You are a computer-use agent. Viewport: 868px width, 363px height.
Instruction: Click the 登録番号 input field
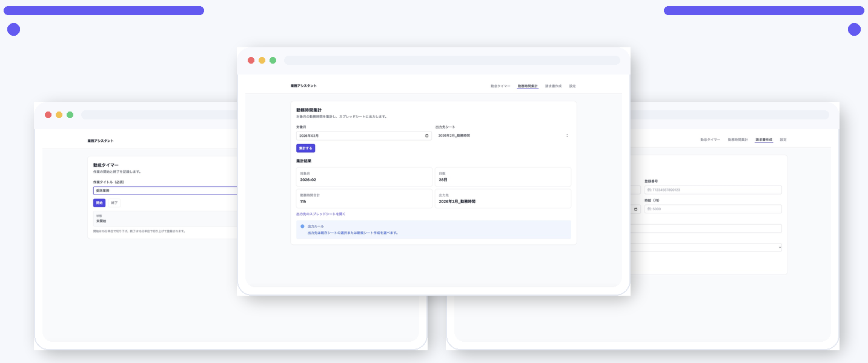[x=713, y=190]
